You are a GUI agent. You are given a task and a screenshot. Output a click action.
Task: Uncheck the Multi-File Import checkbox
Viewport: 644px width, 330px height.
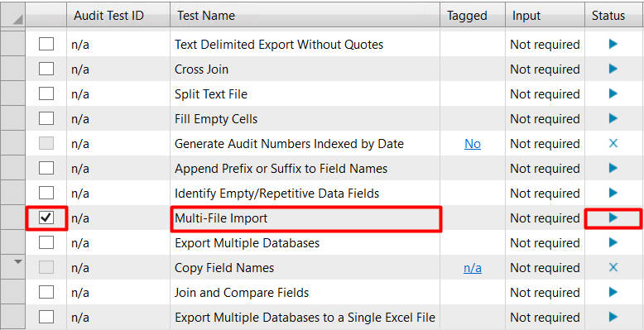[46, 218]
